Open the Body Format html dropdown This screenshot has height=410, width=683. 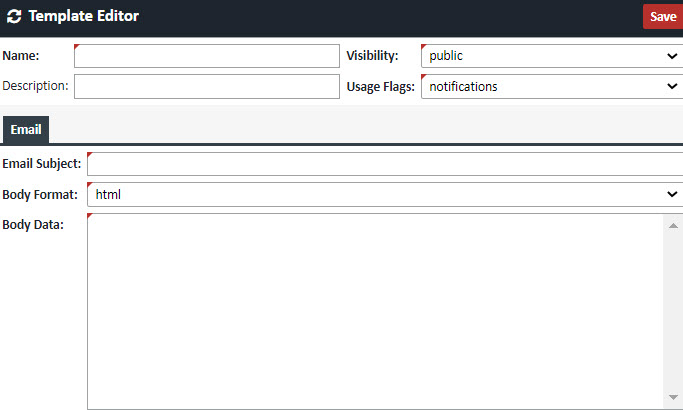coord(385,194)
